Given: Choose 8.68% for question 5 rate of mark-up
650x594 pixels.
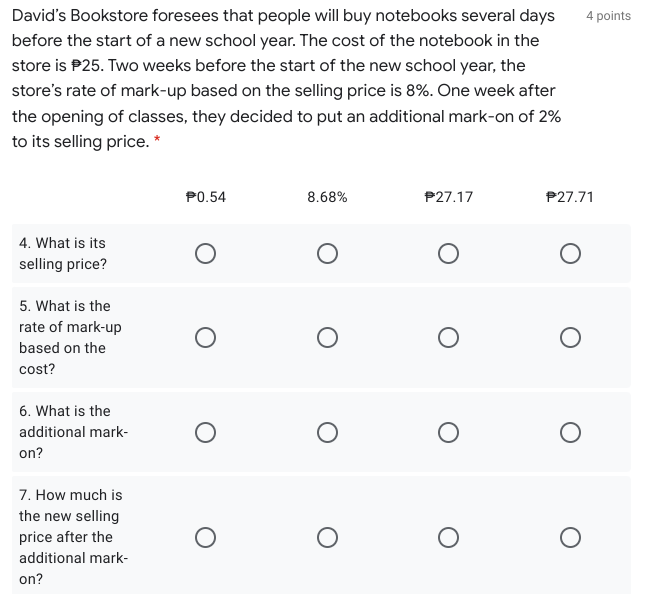Looking at the screenshot, I should tap(327, 338).
